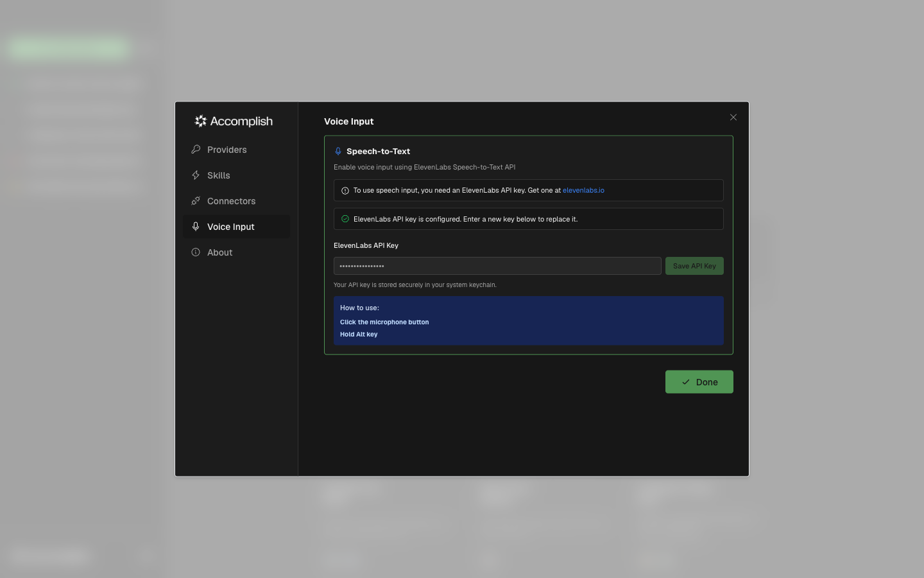This screenshot has width=924, height=578.
Task: Click the checkmark inside the Done button
Action: click(686, 381)
